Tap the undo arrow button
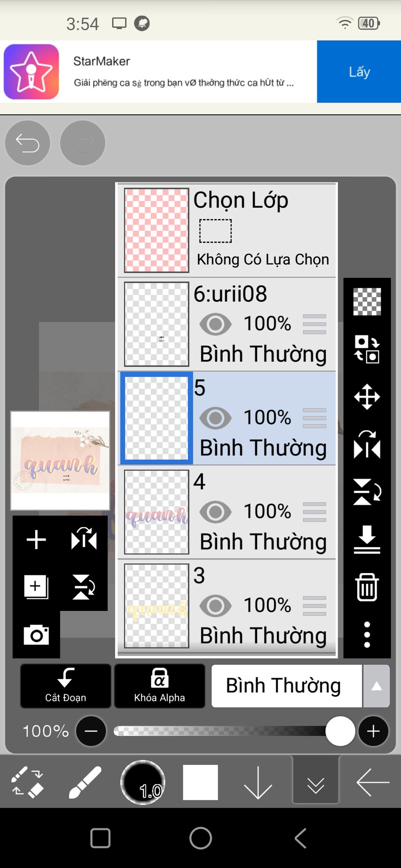Viewport: 401px width, 868px height. [27, 143]
